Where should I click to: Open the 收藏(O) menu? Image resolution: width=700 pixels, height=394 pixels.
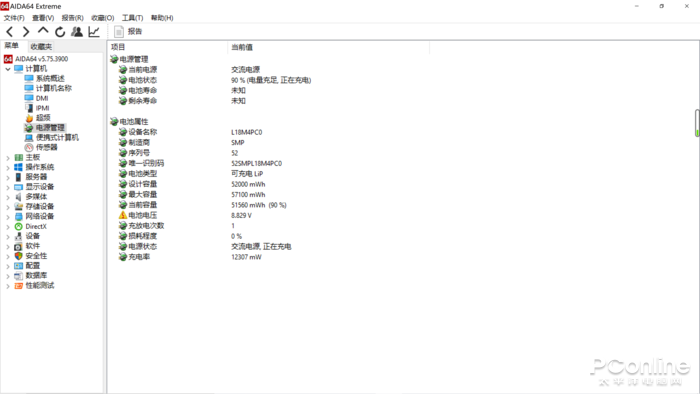click(x=103, y=18)
